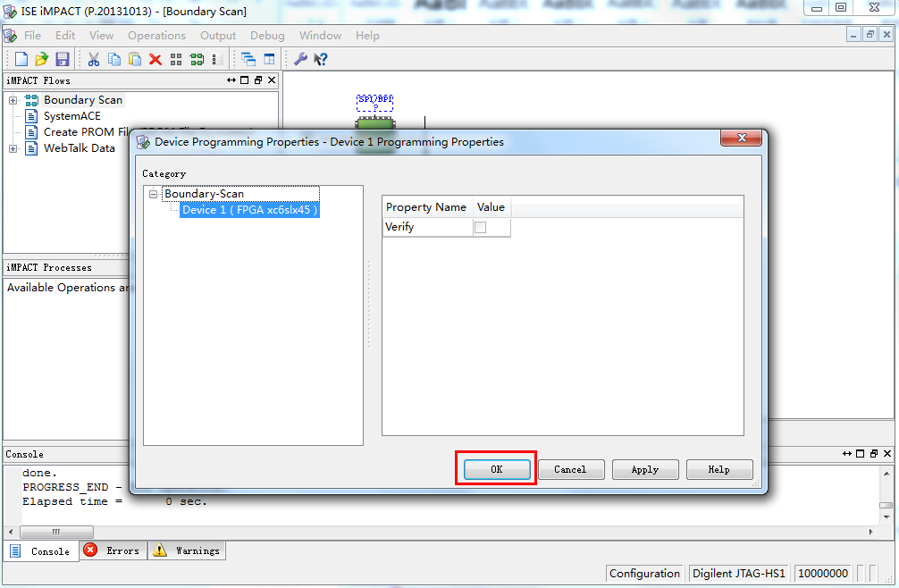Click the Errors tab red icon
The height and width of the screenshot is (588, 899).
(90, 550)
